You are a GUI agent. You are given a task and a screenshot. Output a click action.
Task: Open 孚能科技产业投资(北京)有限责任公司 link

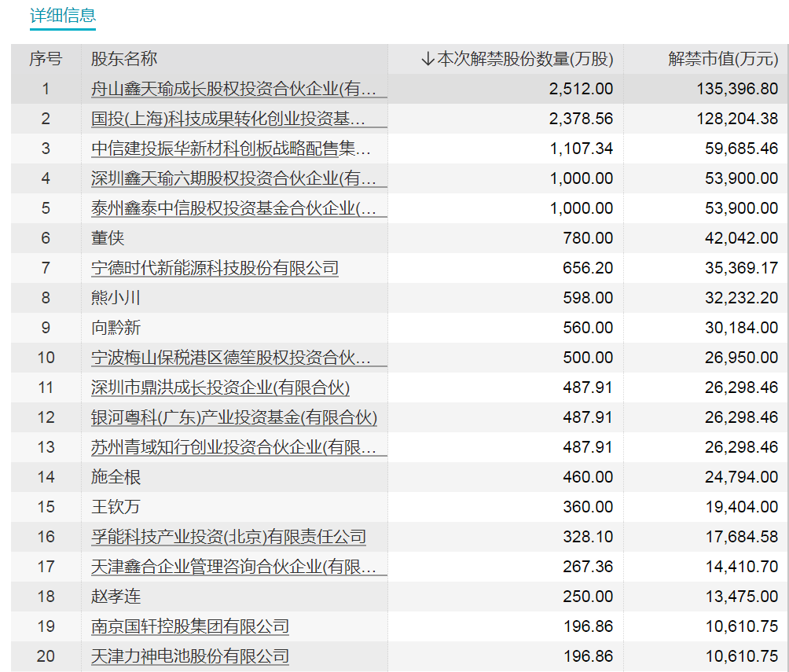pos(229,537)
